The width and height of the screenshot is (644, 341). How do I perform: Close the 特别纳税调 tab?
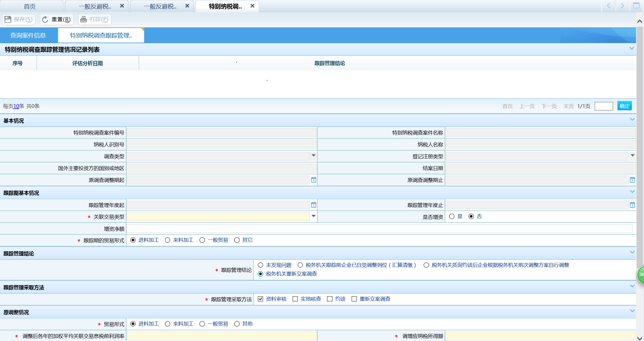click(x=252, y=6)
